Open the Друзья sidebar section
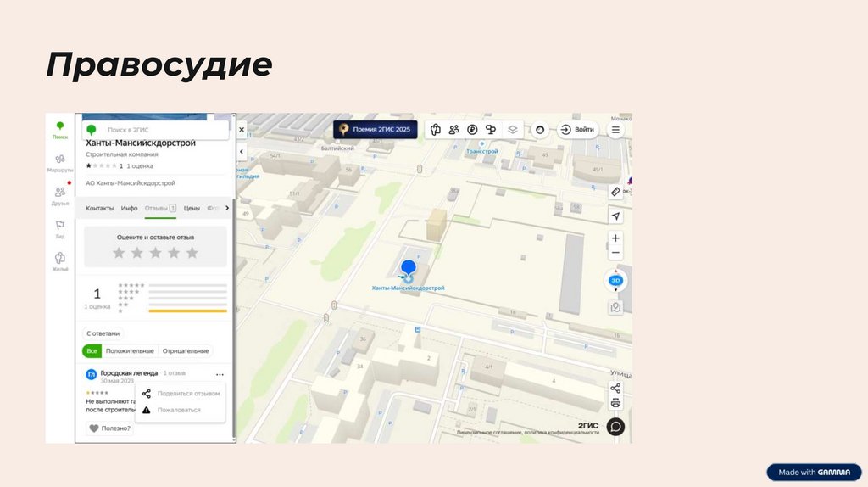Viewport: 868px width, 487px height. (x=60, y=196)
